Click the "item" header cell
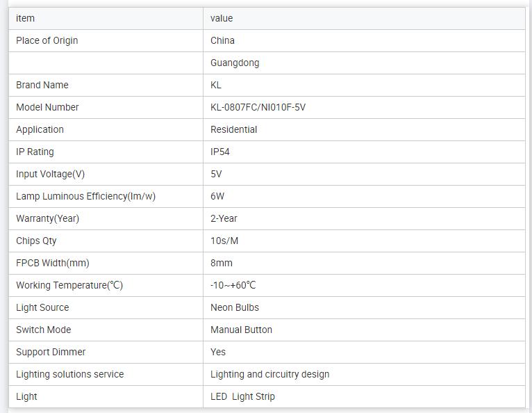532x413 pixels. pos(25,18)
